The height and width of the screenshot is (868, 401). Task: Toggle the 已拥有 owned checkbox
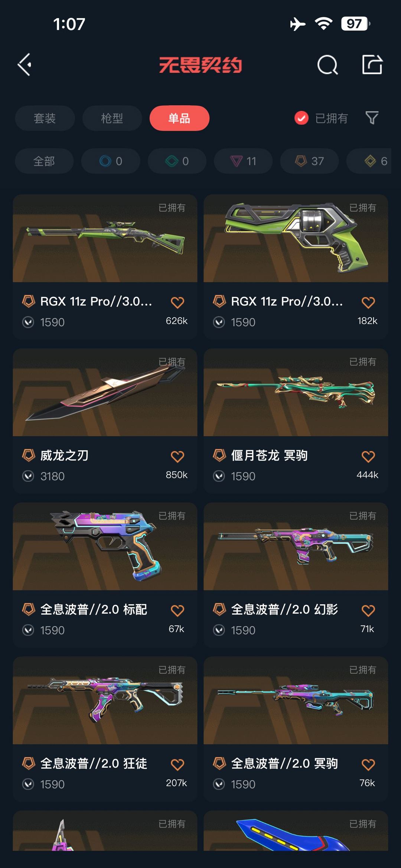(301, 118)
